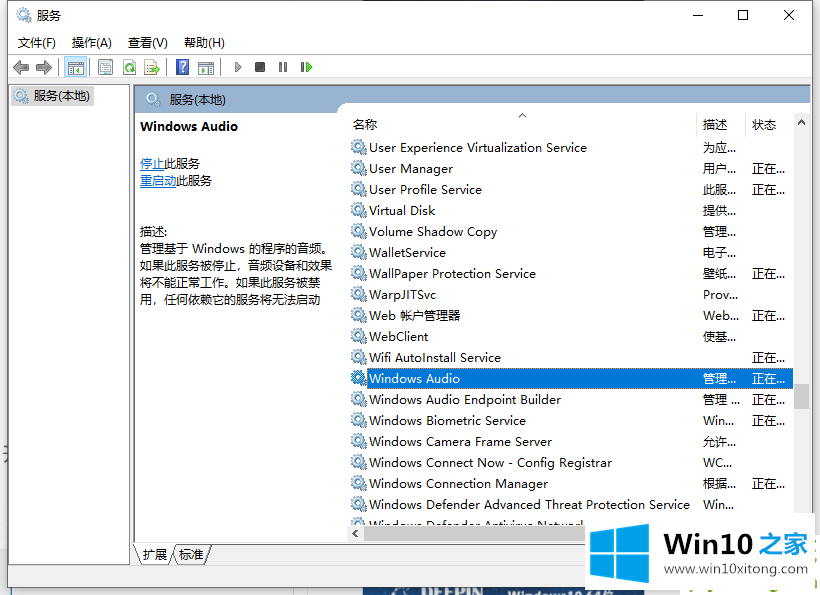Sort by the 状态 column header
The width and height of the screenshot is (820, 595).
point(764,124)
